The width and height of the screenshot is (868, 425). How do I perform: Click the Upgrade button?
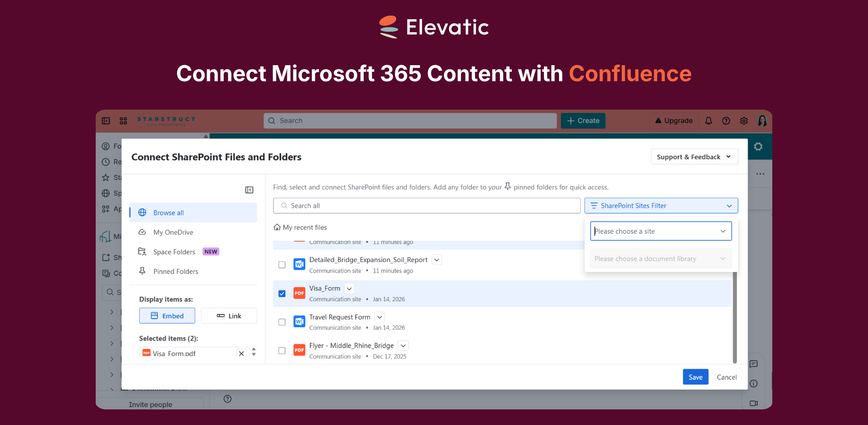(x=674, y=120)
